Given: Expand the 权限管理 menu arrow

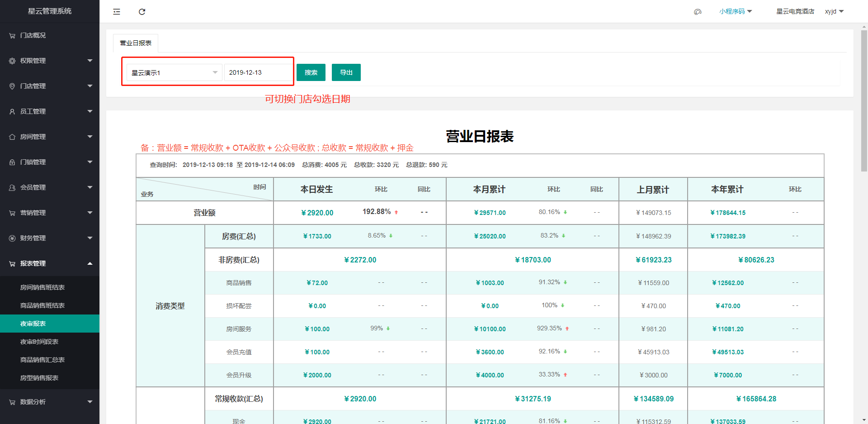Looking at the screenshot, I should tap(90, 61).
